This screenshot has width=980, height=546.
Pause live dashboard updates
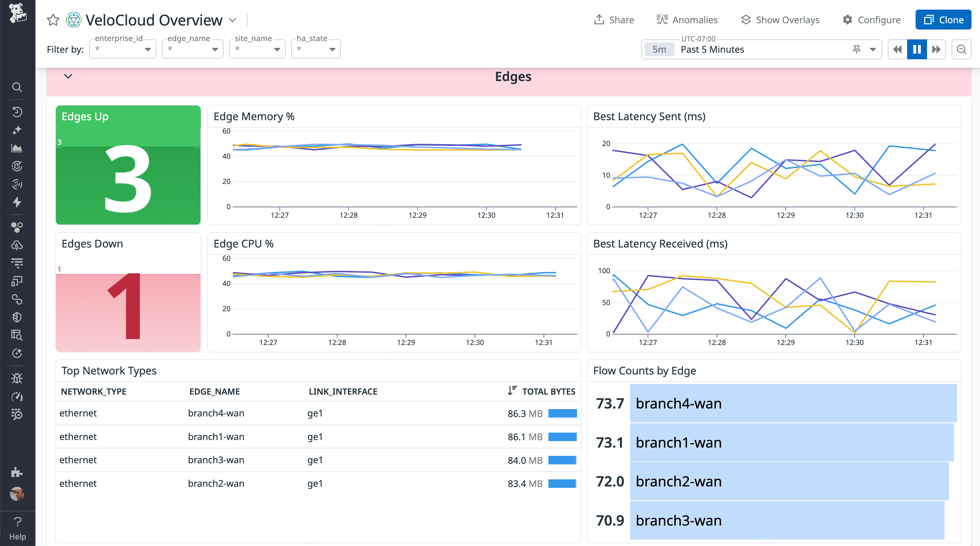tap(917, 49)
